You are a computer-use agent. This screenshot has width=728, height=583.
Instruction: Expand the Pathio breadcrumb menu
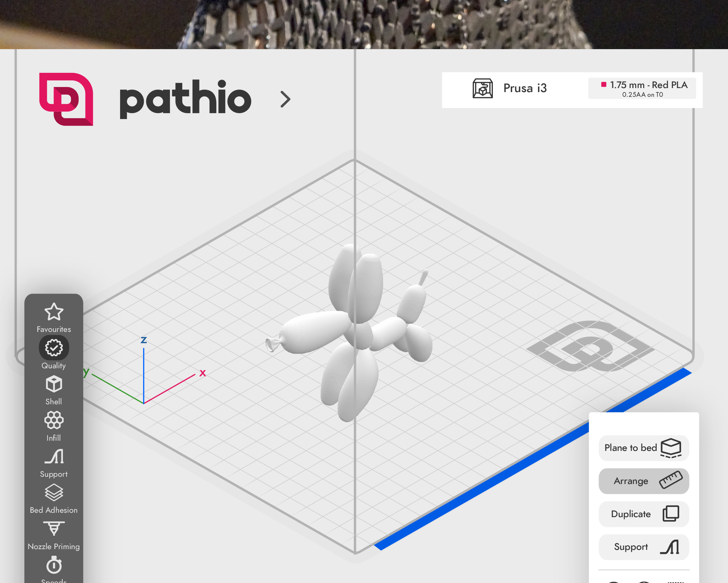click(285, 99)
